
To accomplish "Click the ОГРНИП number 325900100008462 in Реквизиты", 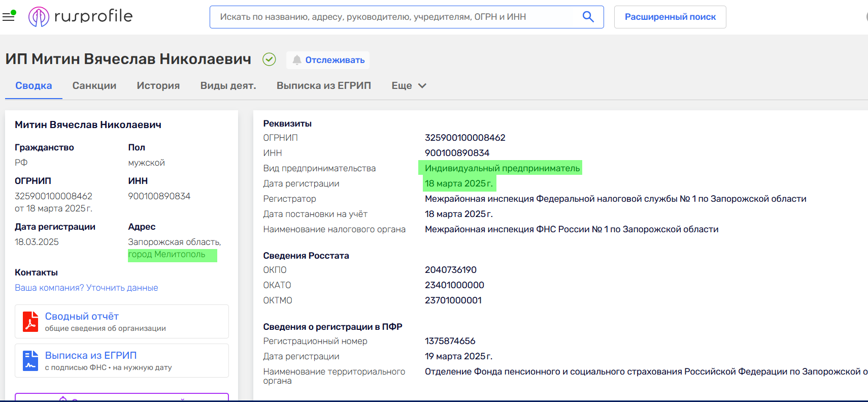I will (x=465, y=138).
